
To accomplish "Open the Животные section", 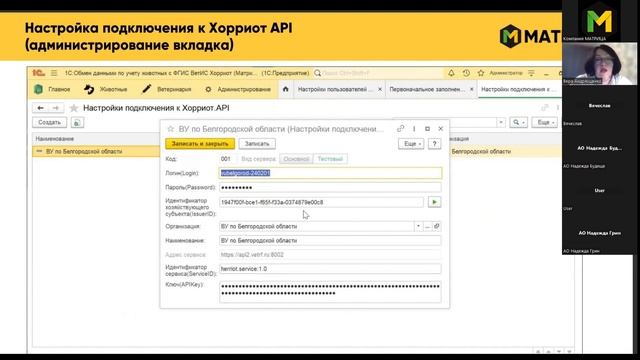I will pyautogui.click(x=106, y=89).
